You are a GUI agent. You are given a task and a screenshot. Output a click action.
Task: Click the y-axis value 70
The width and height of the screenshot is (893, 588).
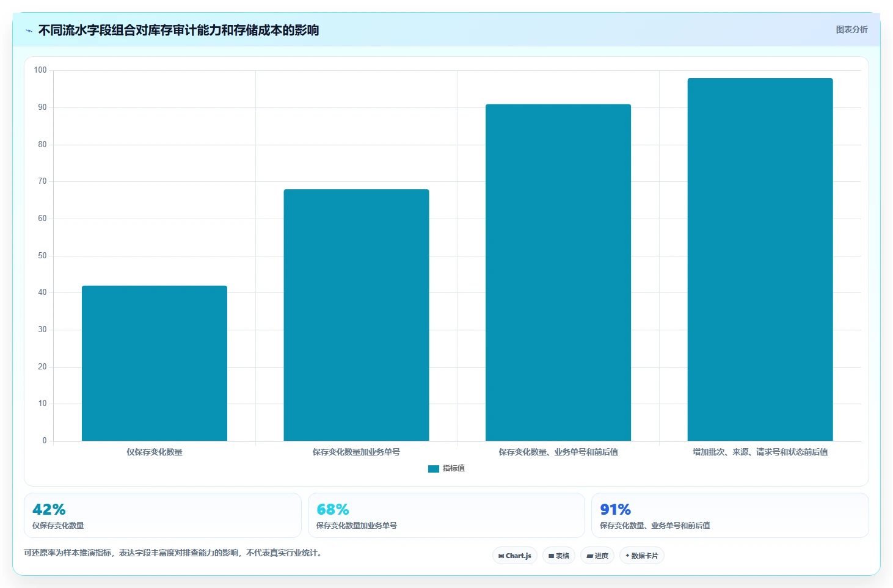pos(42,181)
